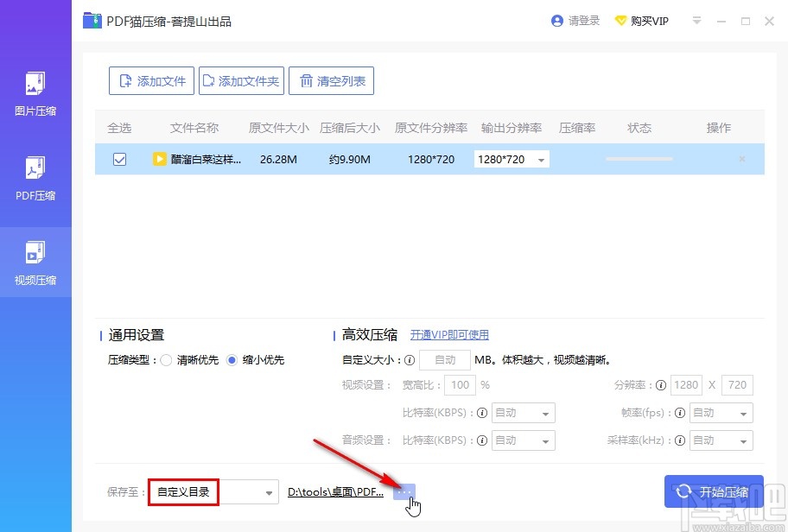Remove the video file with the X icon

[741, 159]
